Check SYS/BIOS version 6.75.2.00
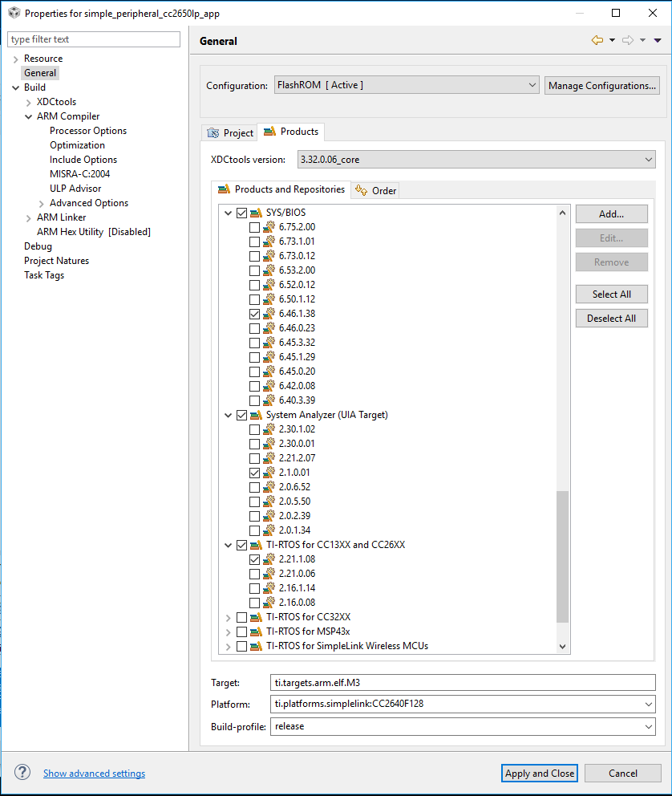This screenshot has height=796, width=672. pos(254,227)
